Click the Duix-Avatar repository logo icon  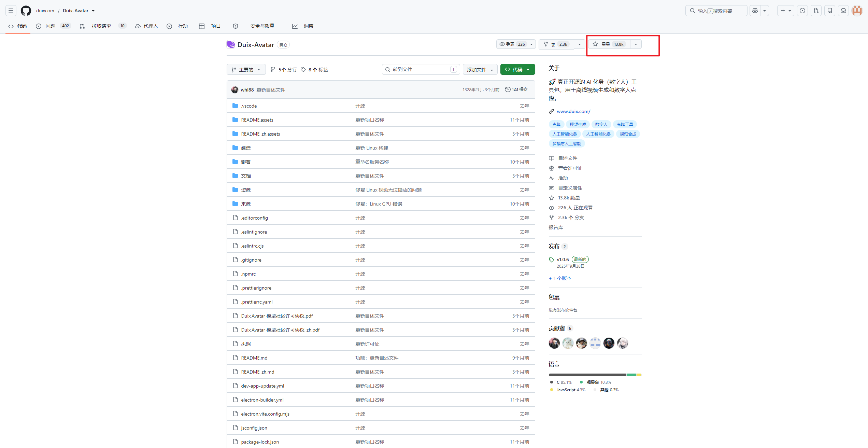[x=231, y=44]
